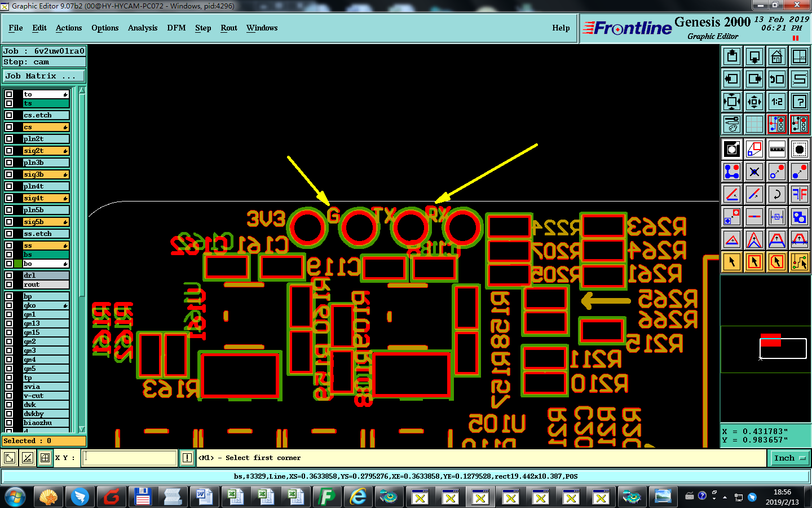Select the add feature pad tool icon

pyautogui.click(x=800, y=149)
